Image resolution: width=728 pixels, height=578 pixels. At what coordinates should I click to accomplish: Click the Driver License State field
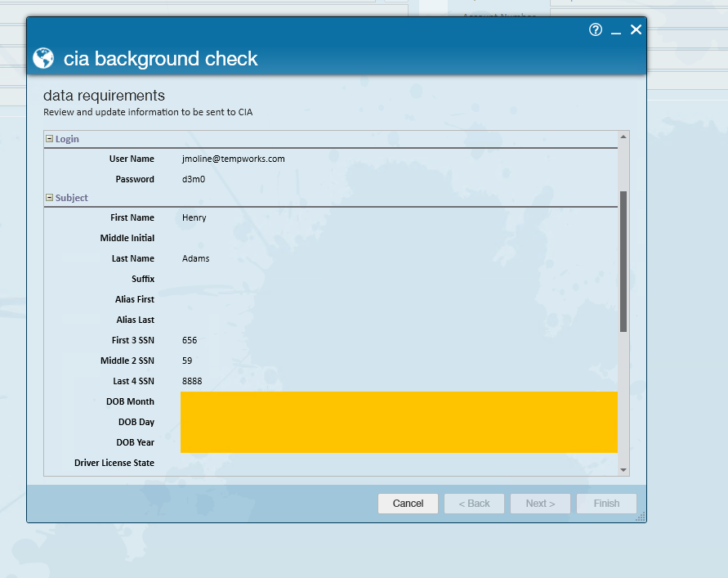[400, 463]
